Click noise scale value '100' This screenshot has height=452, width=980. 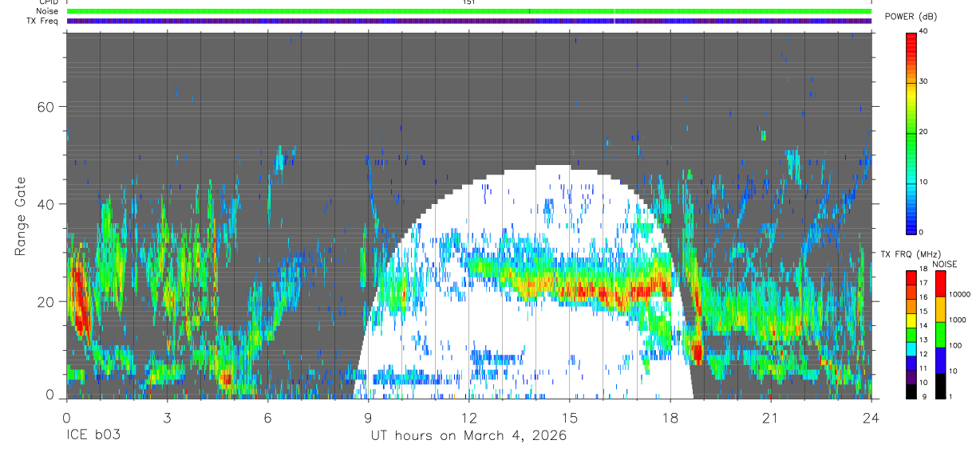(x=956, y=345)
